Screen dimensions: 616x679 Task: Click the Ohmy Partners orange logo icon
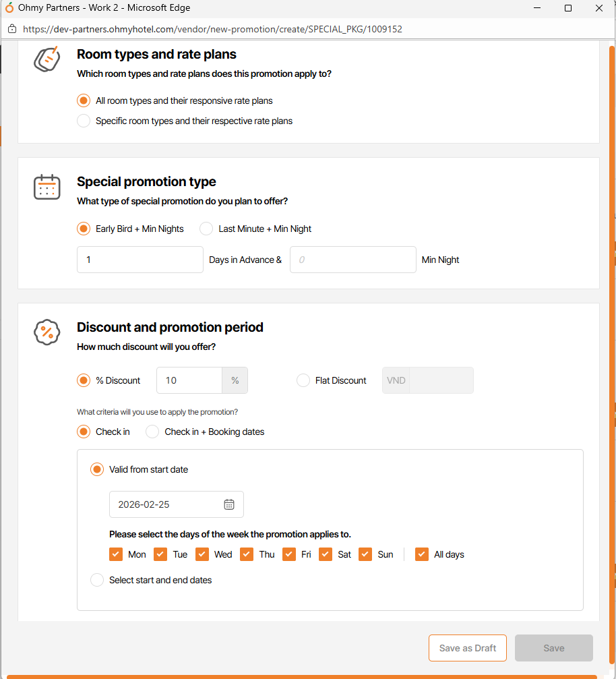click(9, 8)
